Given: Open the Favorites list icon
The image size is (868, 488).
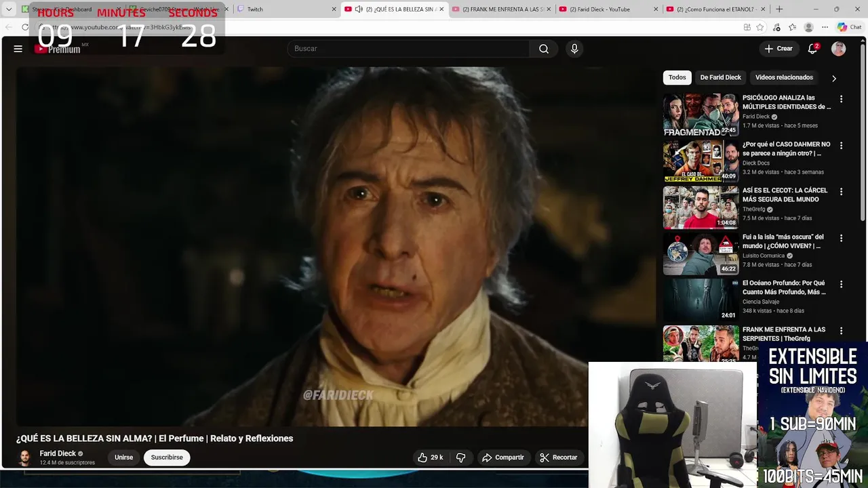Looking at the screenshot, I should pos(792,27).
